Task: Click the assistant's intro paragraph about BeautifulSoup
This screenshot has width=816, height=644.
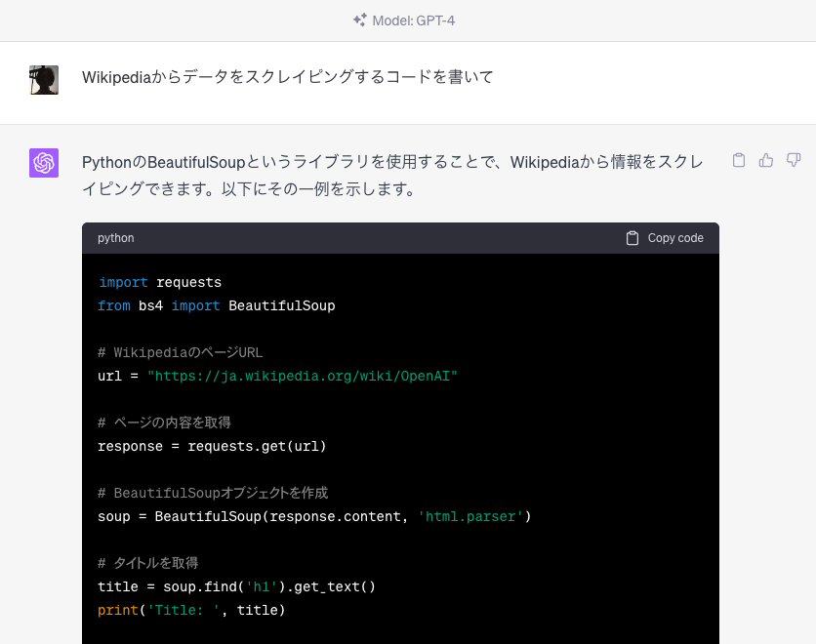Action: point(391,176)
